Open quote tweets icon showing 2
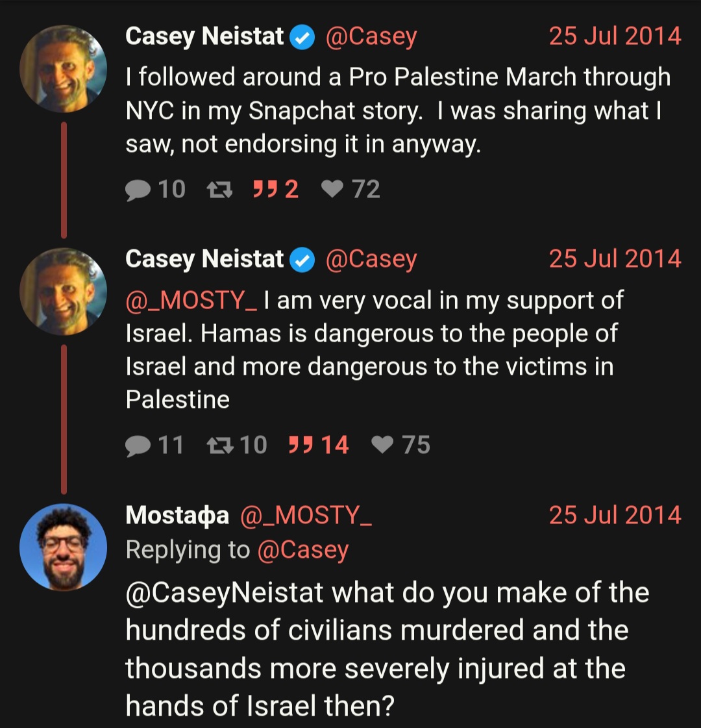Screen dimensions: 701x728 click(265, 189)
